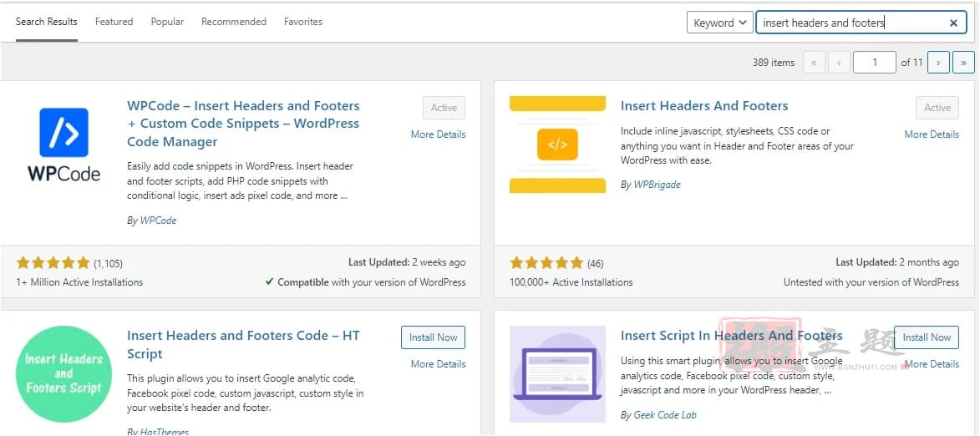
Task: Install the Insert Script In Headers And Footers plugin
Action: 927,337
